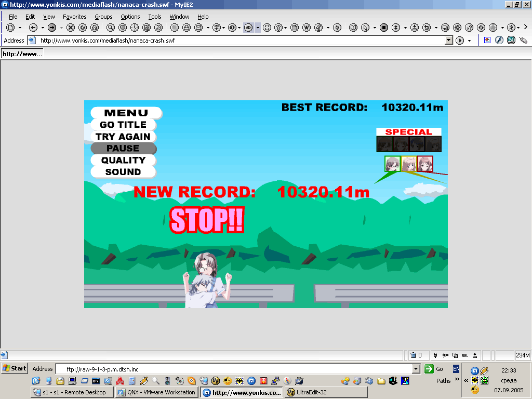Open the mail icon dropdown arrow
Image resolution: width=532 pixels, height=399 pixels.
click(x=208, y=28)
